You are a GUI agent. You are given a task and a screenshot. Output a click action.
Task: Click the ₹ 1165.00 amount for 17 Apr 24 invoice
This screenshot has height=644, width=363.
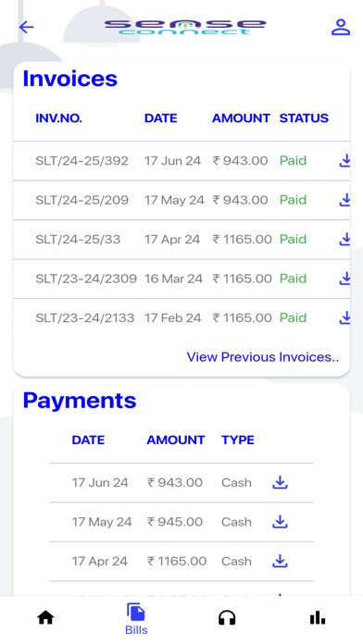[242, 239]
